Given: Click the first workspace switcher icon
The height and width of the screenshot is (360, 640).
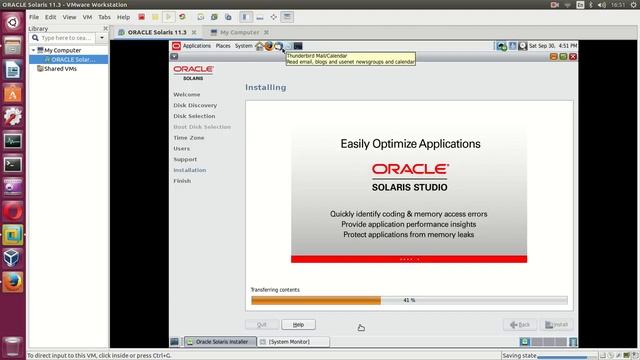Looking at the screenshot, I should (x=525, y=342).
